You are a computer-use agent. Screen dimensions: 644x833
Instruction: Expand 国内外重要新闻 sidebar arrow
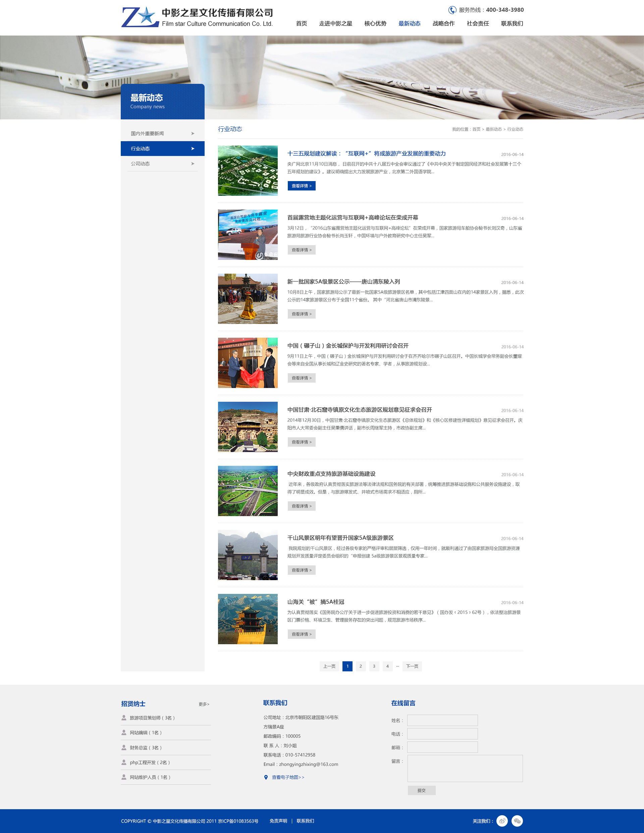tap(193, 133)
